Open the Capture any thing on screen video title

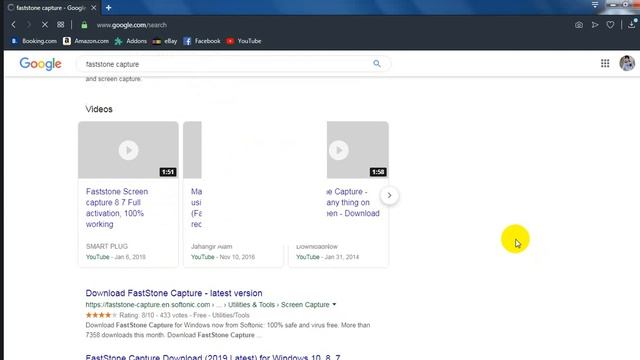coord(353,202)
